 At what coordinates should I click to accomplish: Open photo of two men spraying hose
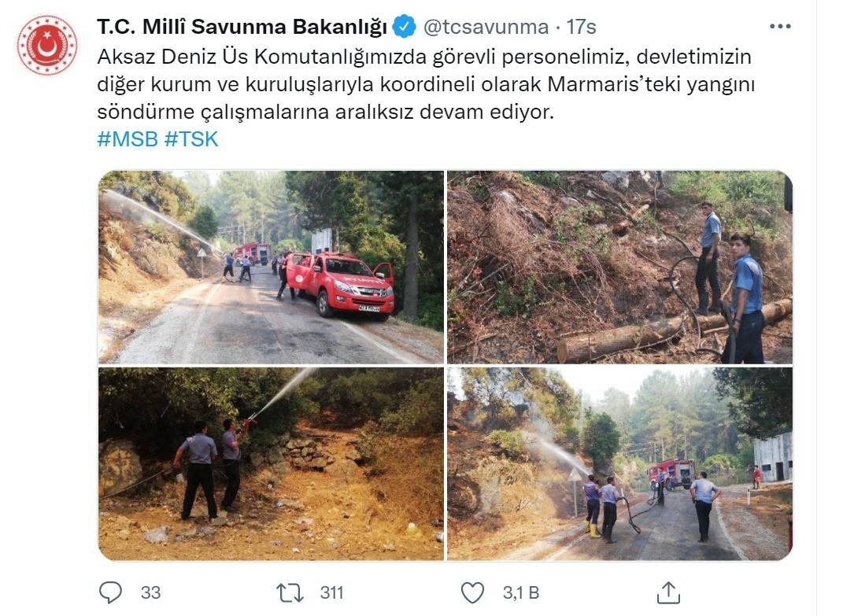point(271,464)
